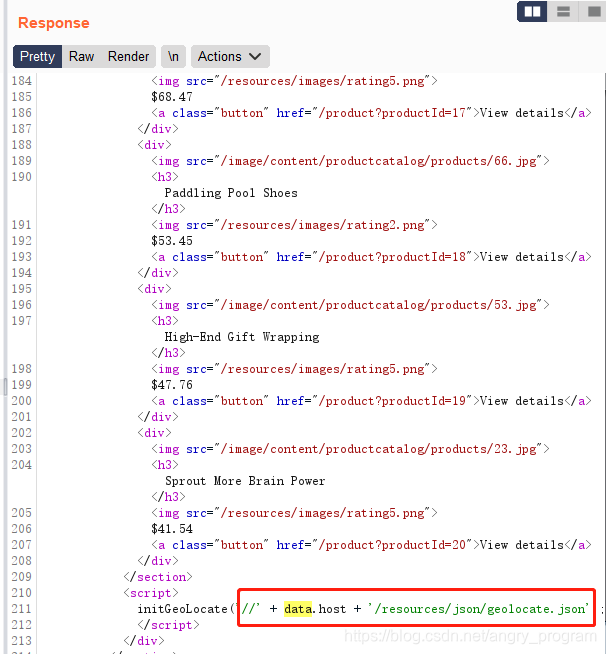The height and width of the screenshot is (654, 606).
Task: Switch to side-by-side split layout icon
Action: click(x=532, y=11)
